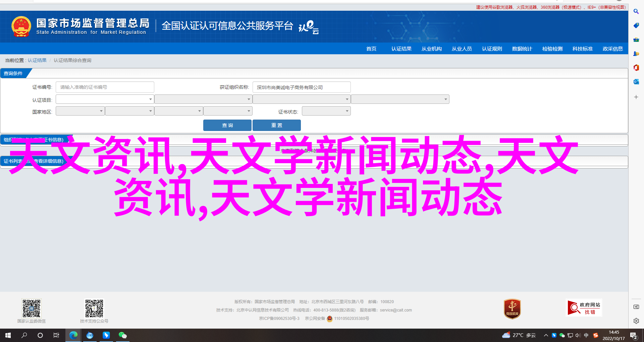Image resolution: width=644 pixels, height=342 pixels.
Task: Click the 京ICP备09062530号-3 link
Action: 279,319
